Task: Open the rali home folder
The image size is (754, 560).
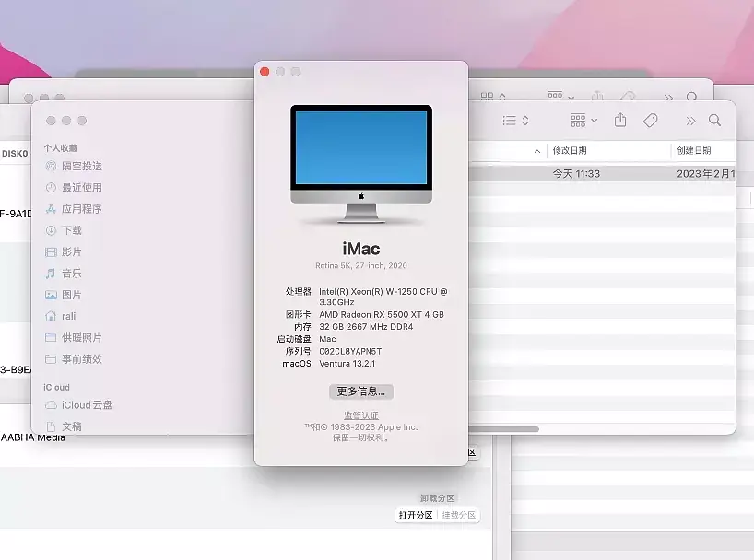Action: click(x=61, y=316)
